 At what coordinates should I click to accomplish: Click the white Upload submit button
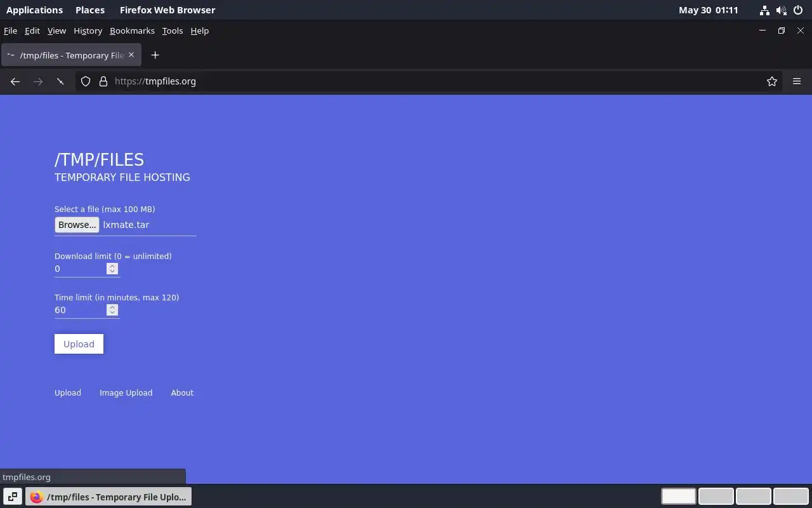(79, 344)
